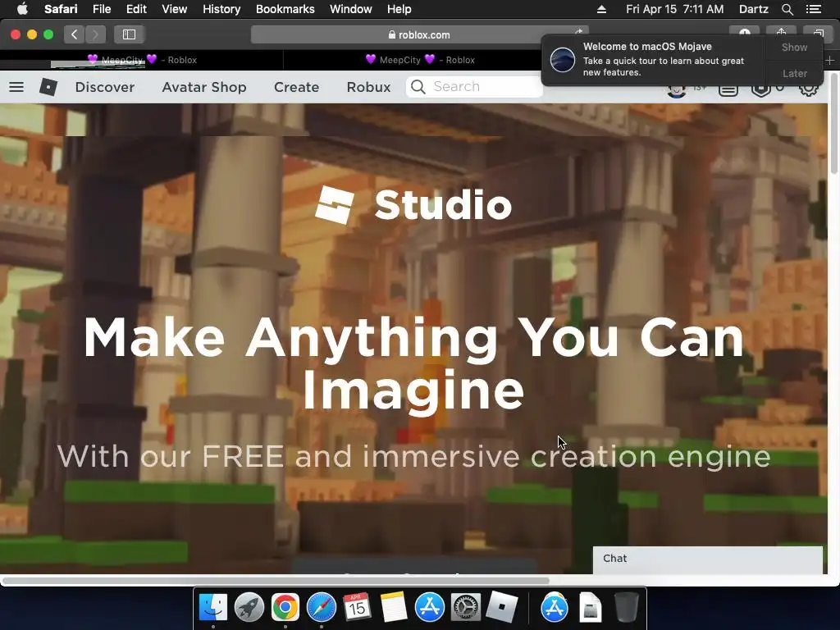
Task: Go back with Safari back arrow
Action: tap(75, 34)
